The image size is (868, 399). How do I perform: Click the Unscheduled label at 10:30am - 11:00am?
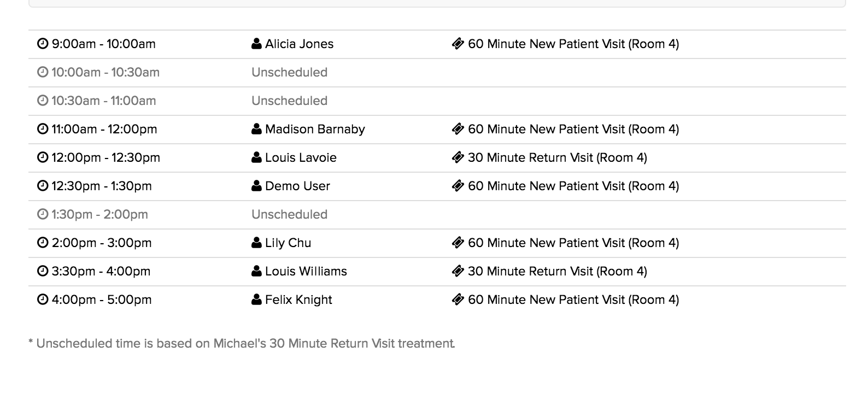pos(289,101)
